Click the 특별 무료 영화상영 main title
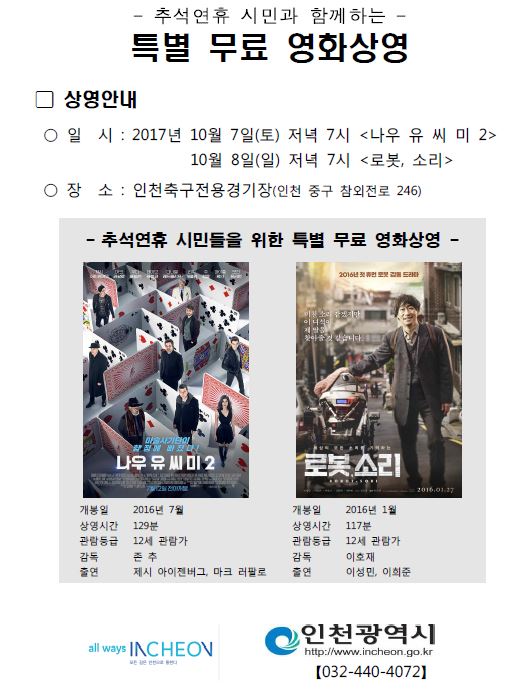Image resolution: width=527 pixels, height=694 pixels. point(269,47)
